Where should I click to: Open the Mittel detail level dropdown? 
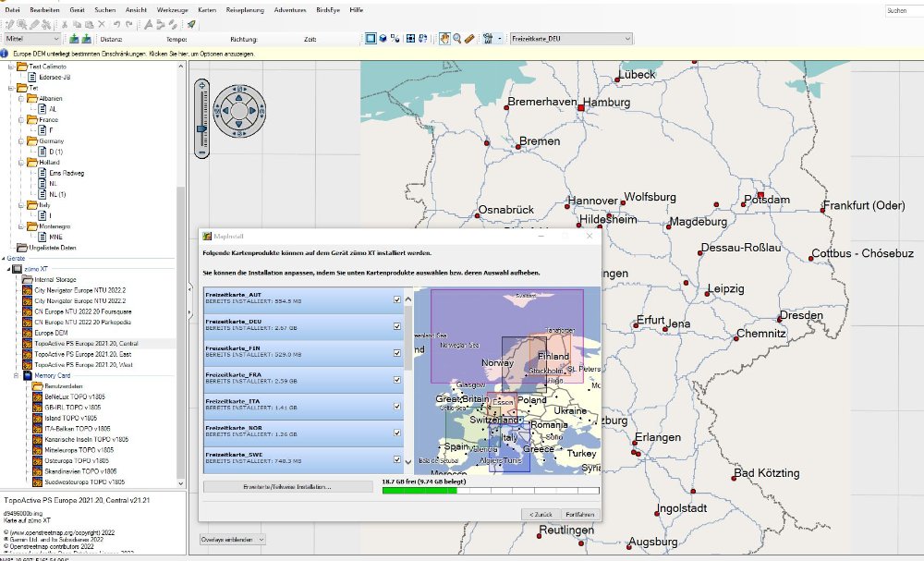[x=57, y=39]
